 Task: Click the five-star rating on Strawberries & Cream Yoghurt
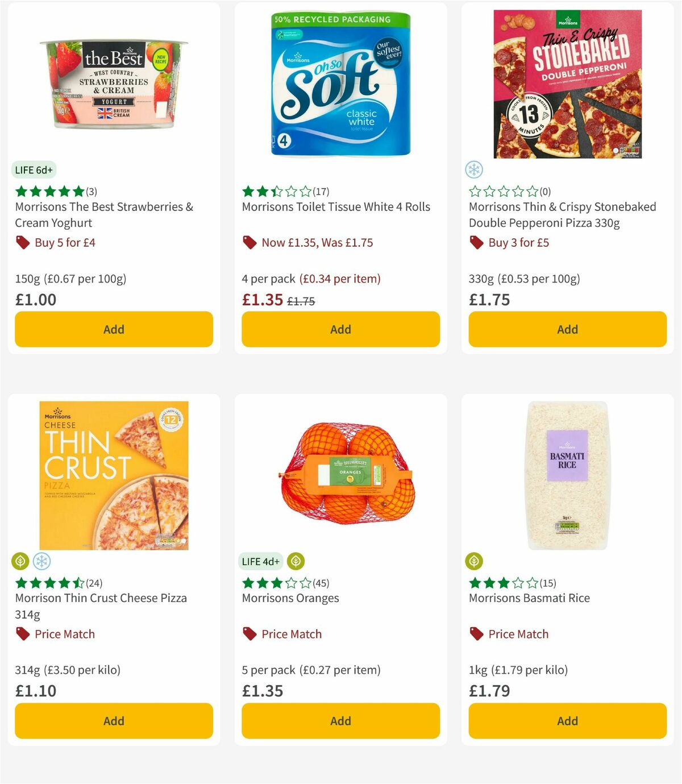(48, 191)
